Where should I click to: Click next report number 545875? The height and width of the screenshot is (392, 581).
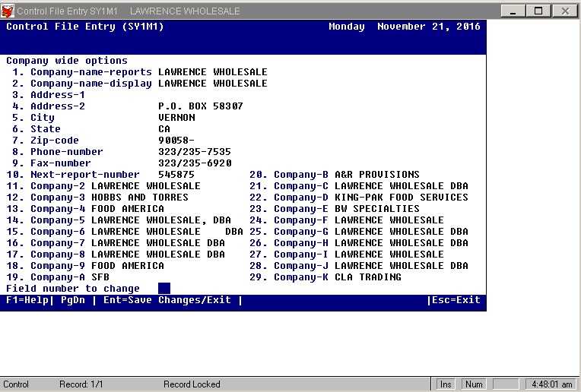(176, 175)
